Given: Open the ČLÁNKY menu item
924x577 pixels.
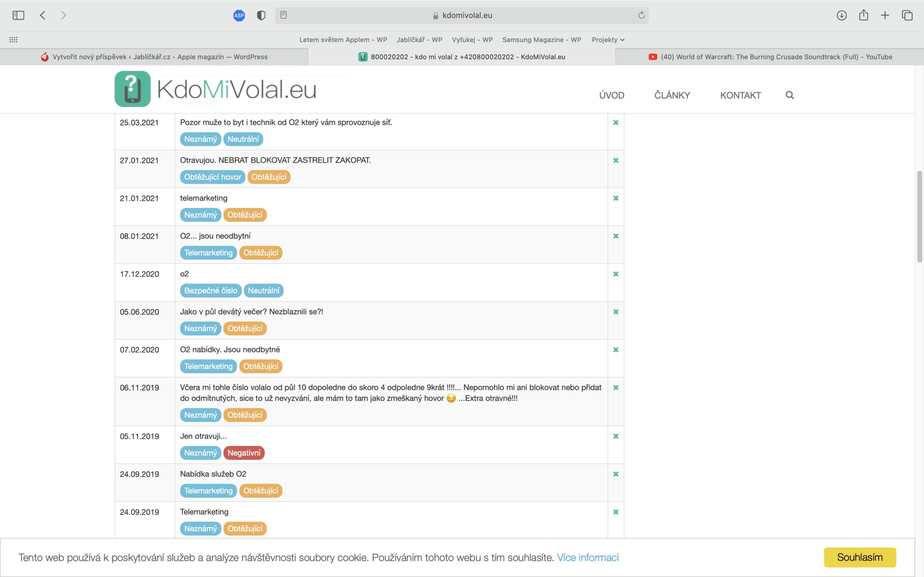Looking at the screenshot, I should [x=672, y=95].
